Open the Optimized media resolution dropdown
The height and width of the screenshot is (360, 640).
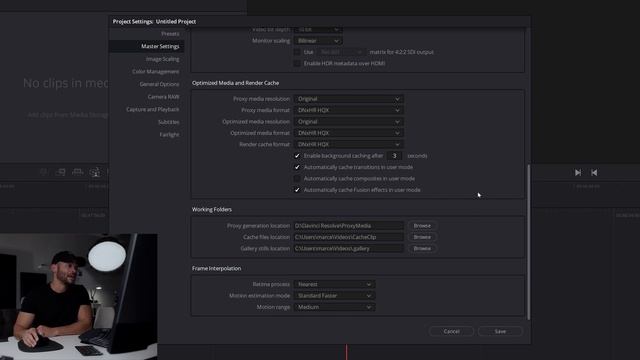pyautogui.click(x=349, y=122)
